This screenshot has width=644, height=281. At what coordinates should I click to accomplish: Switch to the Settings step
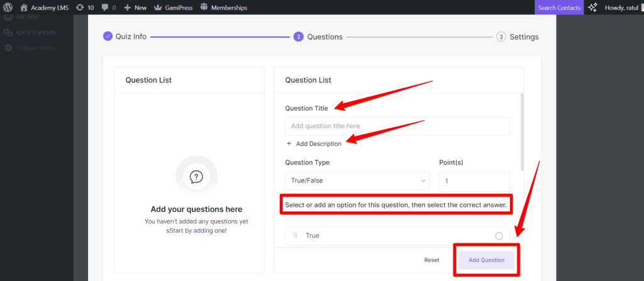tap(518, 36)
